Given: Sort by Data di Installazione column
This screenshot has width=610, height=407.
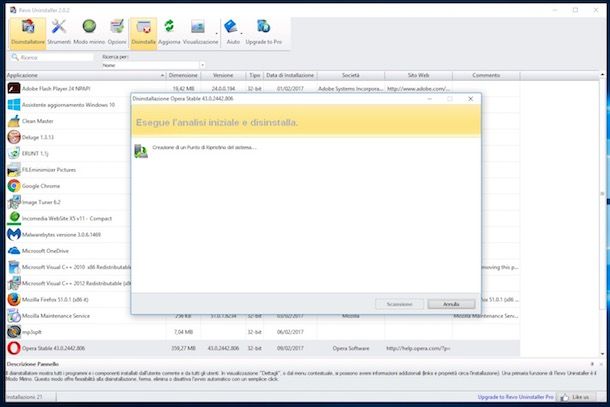Looking at the screenshot, I should click(x=290, y=75).
